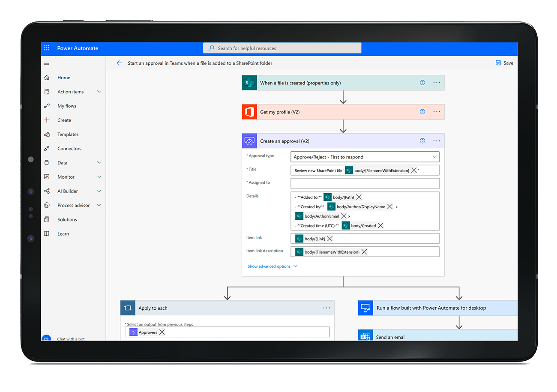Click the search for helpful resources box
The width and height of the screenshot is (557, 392).
(x=282, y=48)
